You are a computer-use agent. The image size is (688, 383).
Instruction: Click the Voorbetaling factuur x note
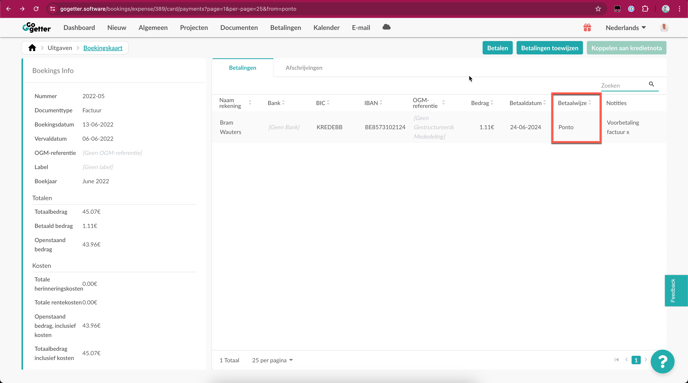(x=623, y=127)
